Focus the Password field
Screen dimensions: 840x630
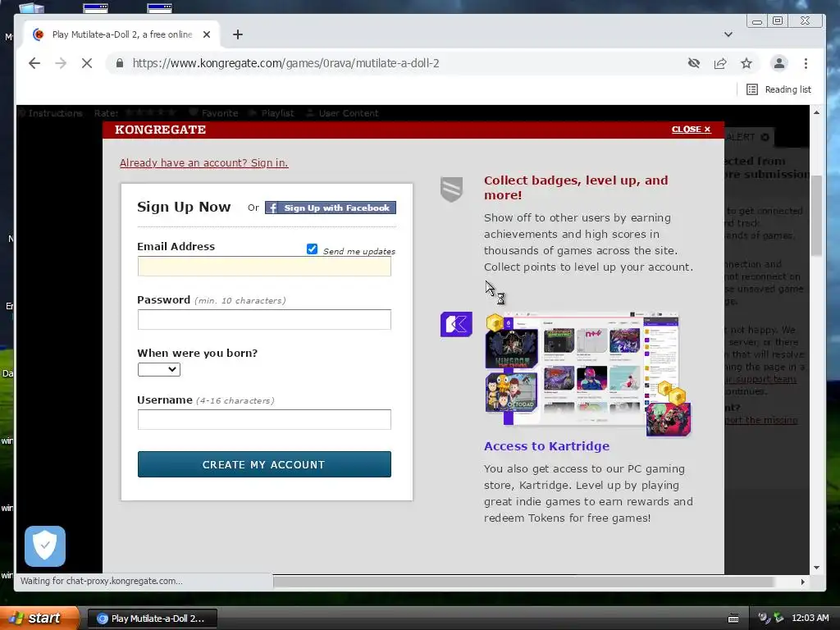click(x=264, y=319)
